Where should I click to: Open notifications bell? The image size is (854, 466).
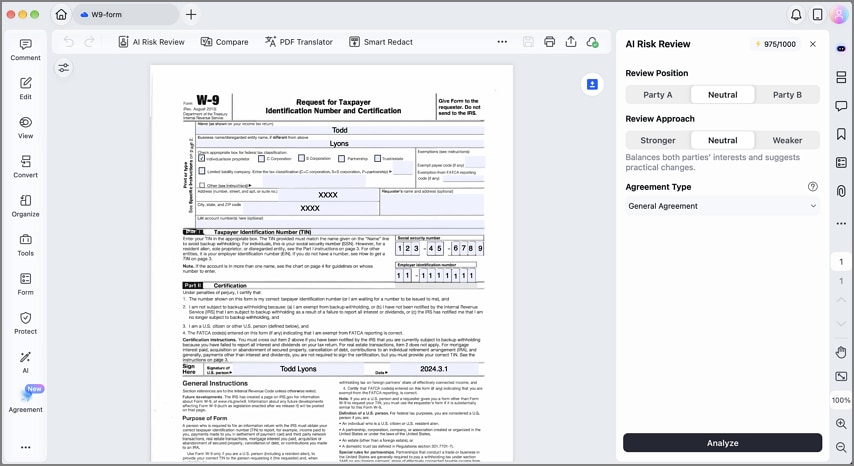pos(796,15)
